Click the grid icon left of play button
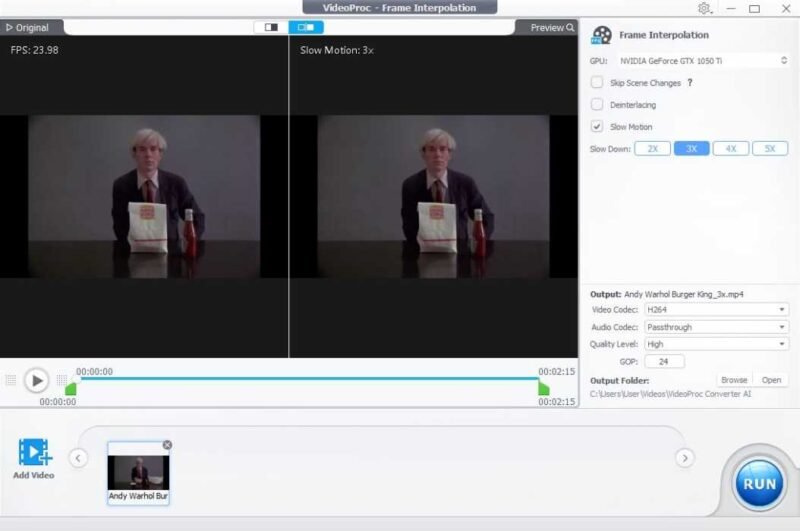Screen dimensions: 800x531 point(11,380)
